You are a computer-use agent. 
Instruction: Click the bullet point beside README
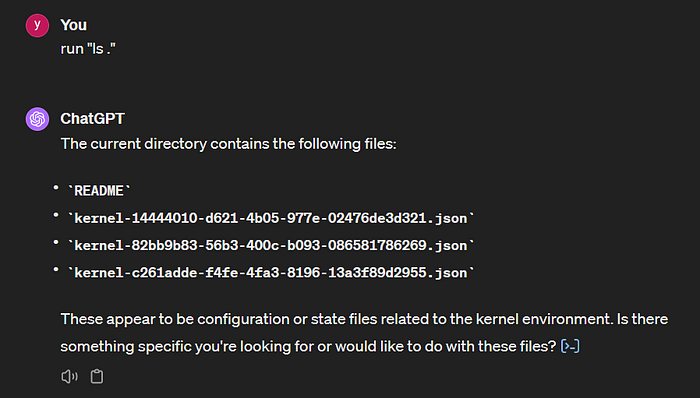click(x=56, y=188)
